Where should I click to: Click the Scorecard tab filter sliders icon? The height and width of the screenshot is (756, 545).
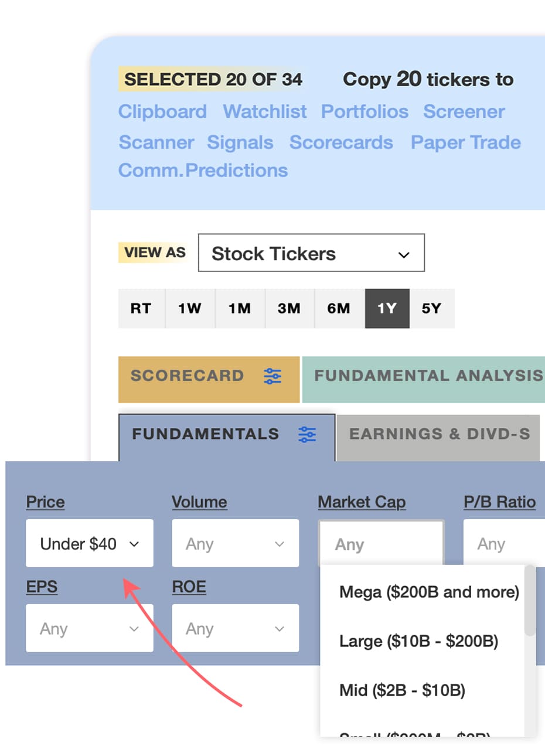tap(272, 376)
